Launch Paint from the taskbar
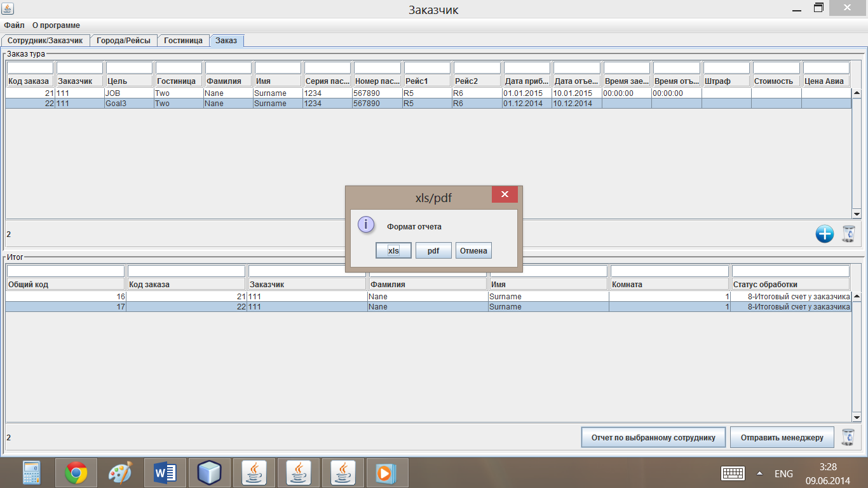This screenshot has height=488, width=868. click(x=120, y=473)
